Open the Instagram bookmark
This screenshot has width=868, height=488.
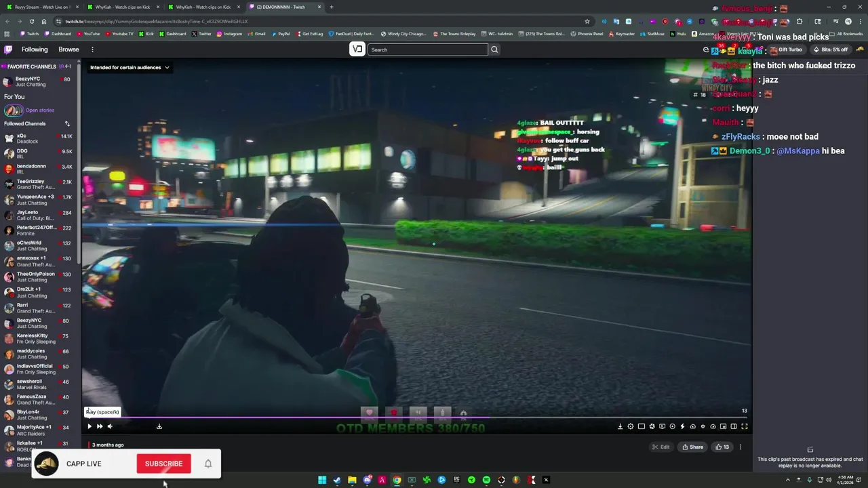(x=229, y=34)
